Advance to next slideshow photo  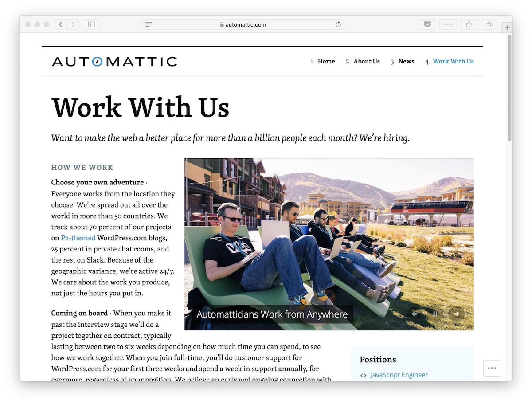456,314
